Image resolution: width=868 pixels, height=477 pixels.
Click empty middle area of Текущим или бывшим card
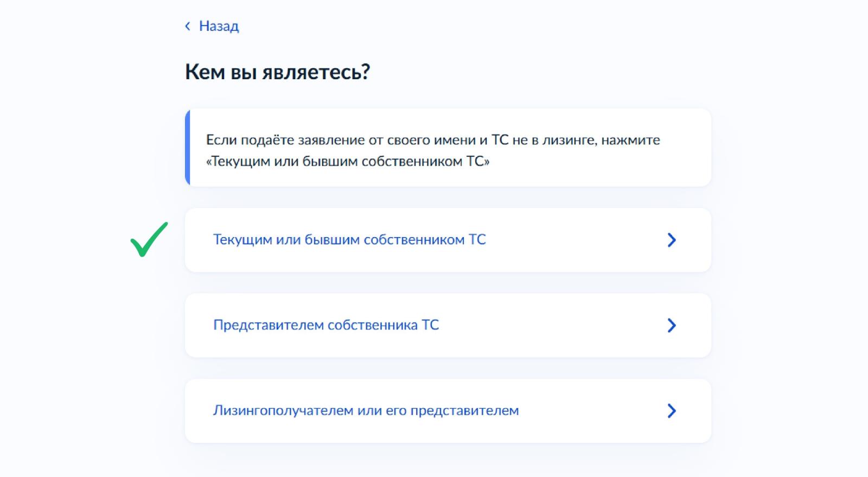[575, 240]
